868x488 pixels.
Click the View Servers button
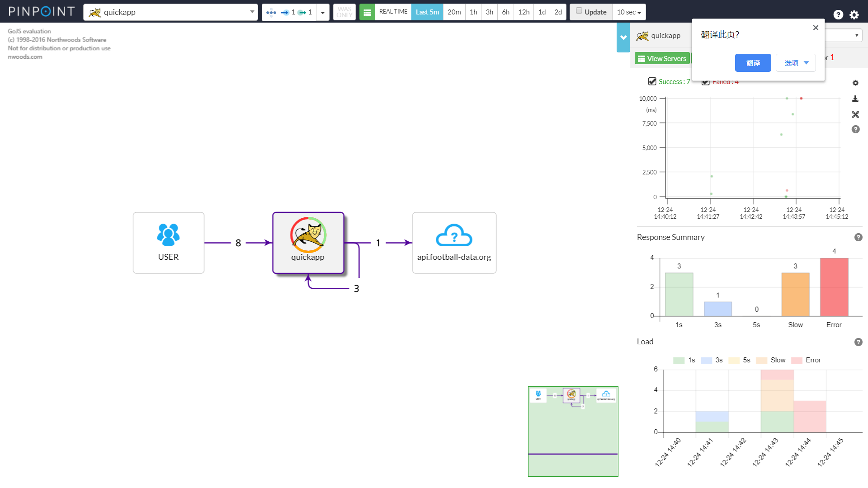click(662, 58)
